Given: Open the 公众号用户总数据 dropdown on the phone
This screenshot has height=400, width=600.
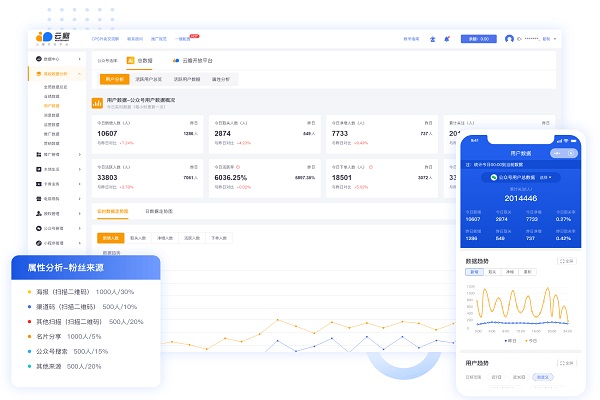Looking at the screenshot, I should (518, 177).
